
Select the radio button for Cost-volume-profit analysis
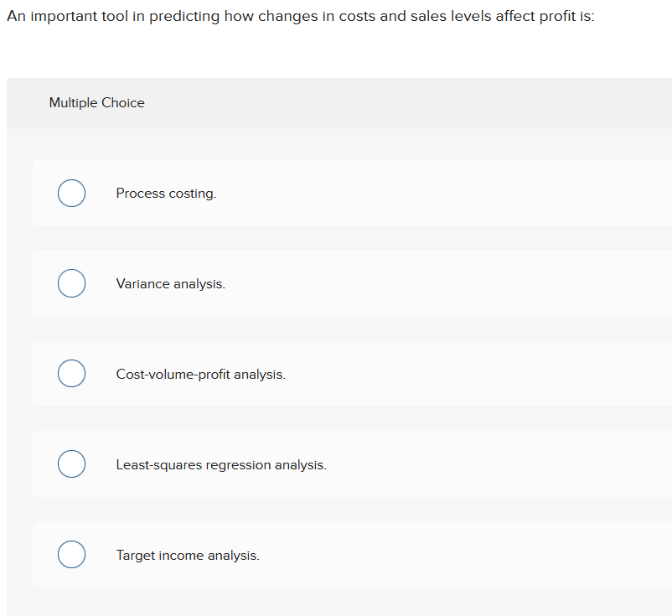71,373
